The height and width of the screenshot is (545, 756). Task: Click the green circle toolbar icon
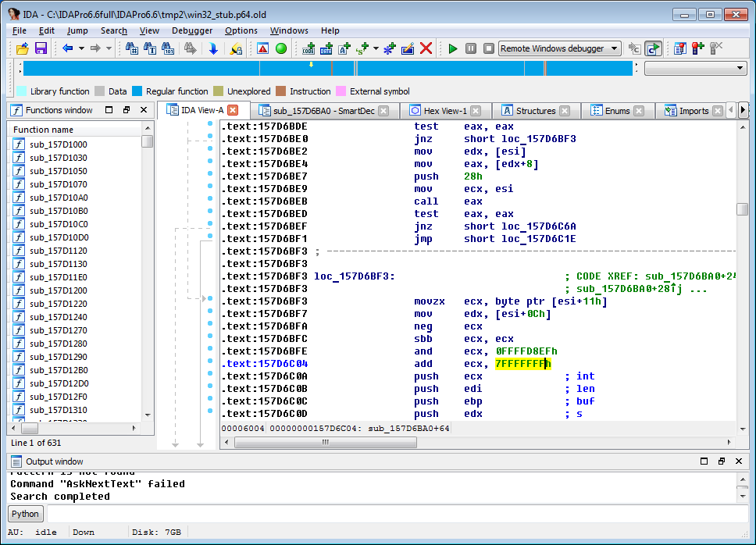click(281, 48)
